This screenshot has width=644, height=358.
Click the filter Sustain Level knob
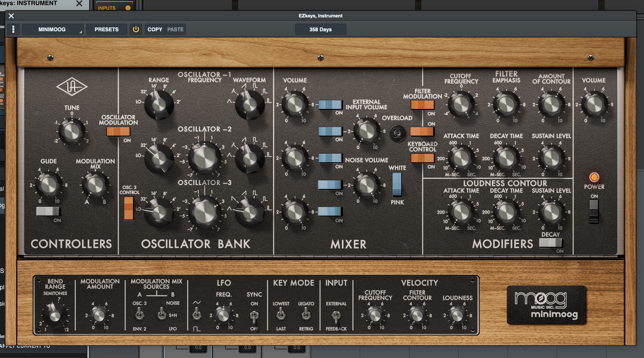(551, 158)
